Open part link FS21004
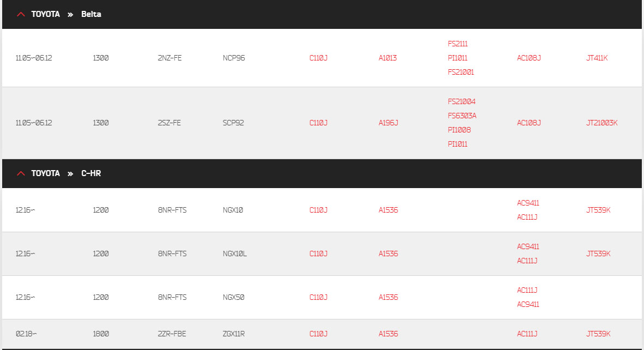Screen dimensions: 644x350 tap(461, 101)
